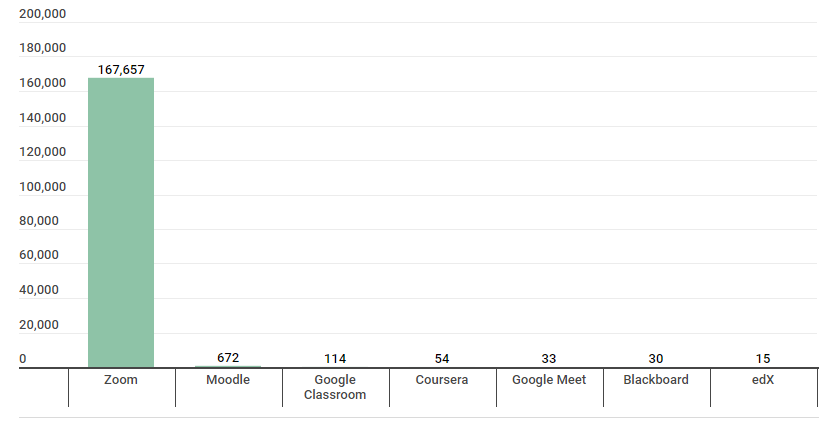This screenshot has height=423, width=830.
Task: Click the Moodle category label
Action: click(228, 380)
